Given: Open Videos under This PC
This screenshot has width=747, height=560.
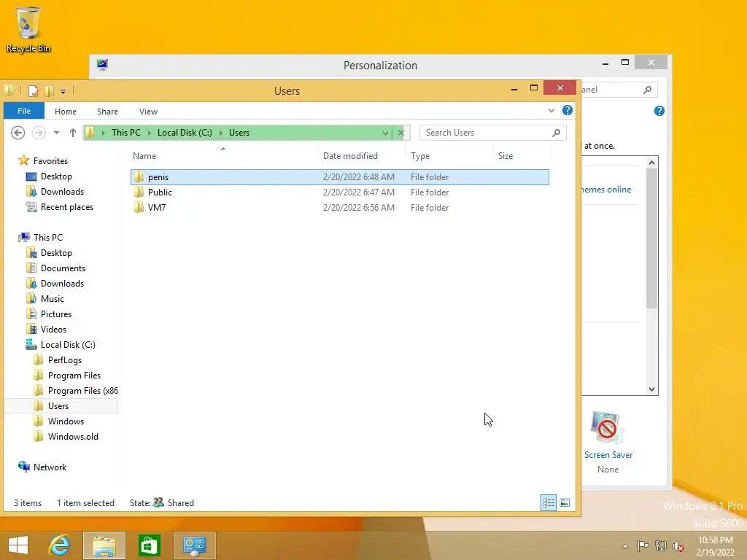Looking at the screenshot, I should (53, 330).
